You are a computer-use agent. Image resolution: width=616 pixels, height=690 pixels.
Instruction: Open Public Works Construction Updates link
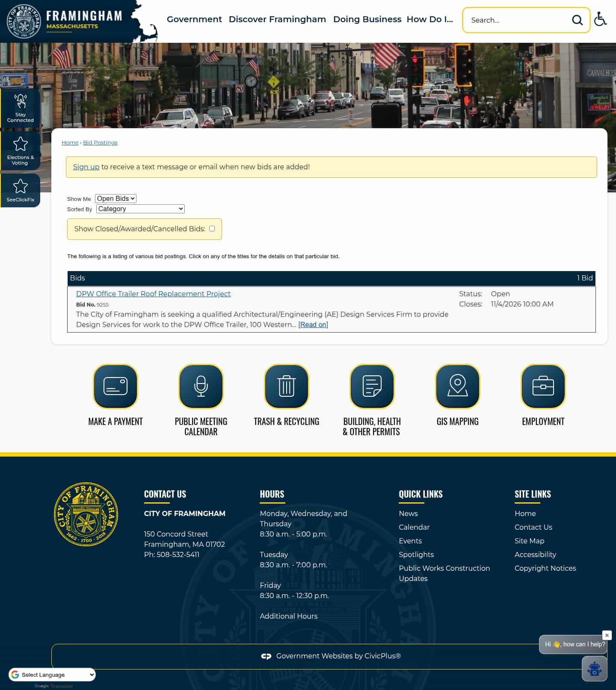coord(444,573)
